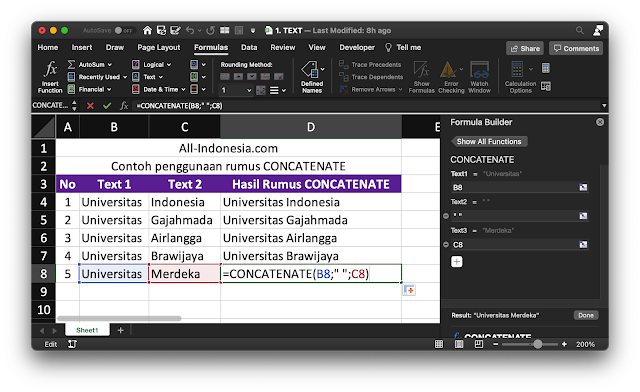Open rounding decimal places combo box
The height and width of the screenshot is (392, 640).
(236, 90)
